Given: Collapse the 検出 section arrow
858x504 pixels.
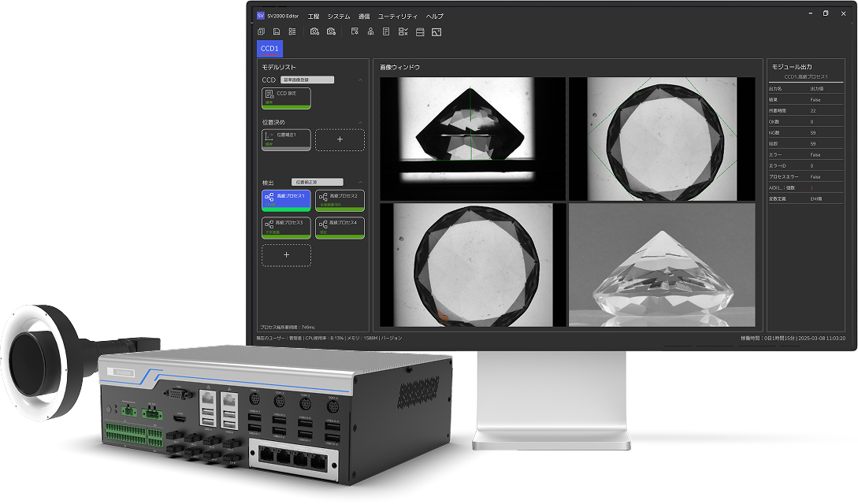Looking at the screenshot, I should (x=361, y=183).
